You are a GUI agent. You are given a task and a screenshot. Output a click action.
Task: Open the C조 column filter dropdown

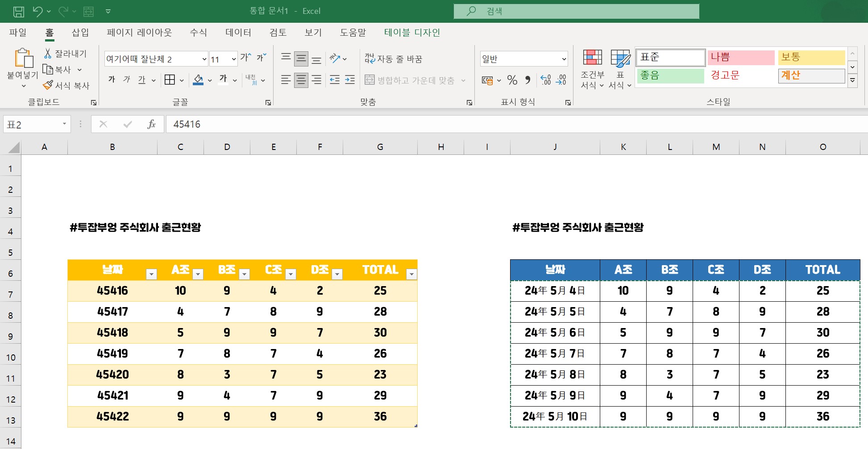(291, 274)
